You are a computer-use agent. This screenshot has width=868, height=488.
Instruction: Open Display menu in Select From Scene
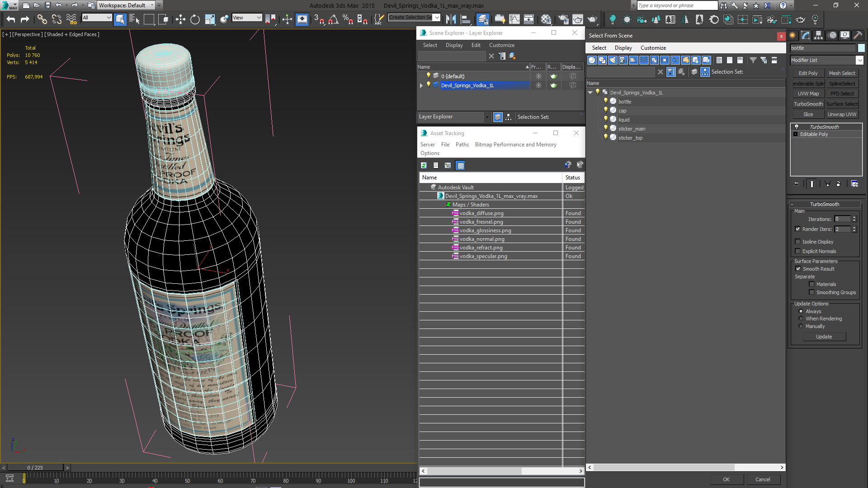623,48
